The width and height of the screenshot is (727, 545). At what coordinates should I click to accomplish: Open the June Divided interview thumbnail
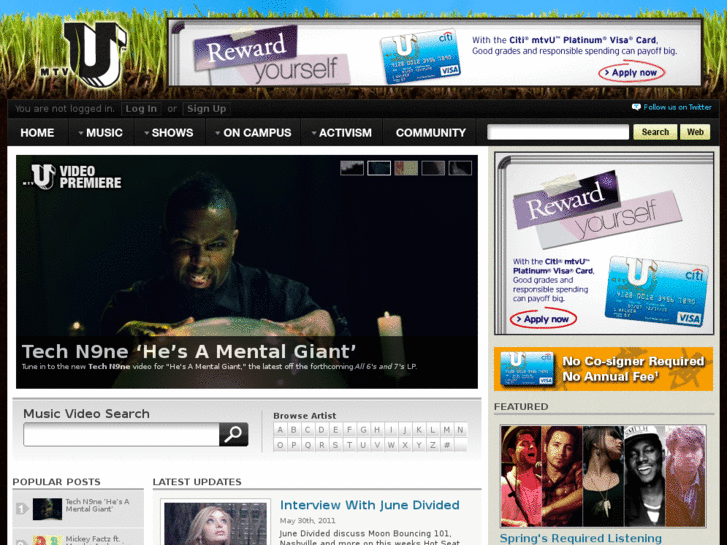(x=216, y=523)
